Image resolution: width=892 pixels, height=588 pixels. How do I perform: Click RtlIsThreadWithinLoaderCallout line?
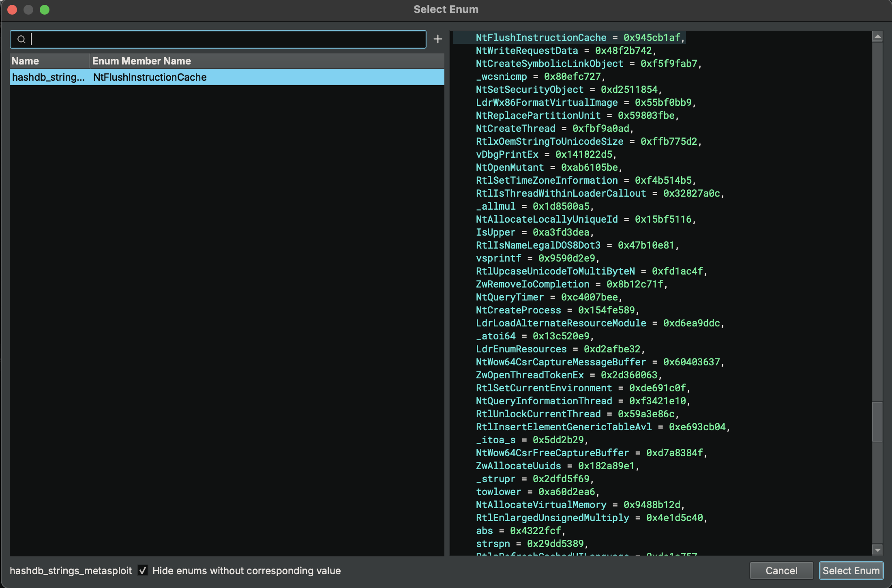(x=600, y=193)
